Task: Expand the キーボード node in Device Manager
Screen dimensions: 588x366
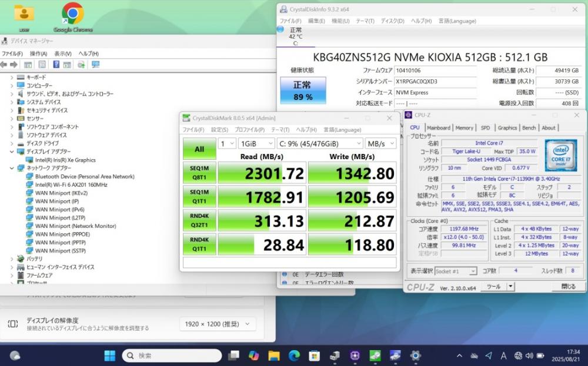Action: (x=12, y=77)
